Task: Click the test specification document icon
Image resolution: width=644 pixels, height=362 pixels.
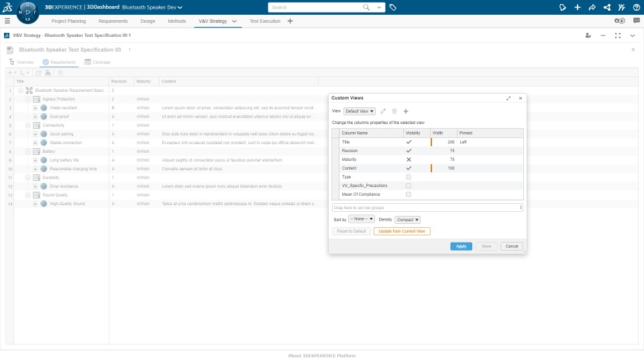Action: (x=10, y=50)
